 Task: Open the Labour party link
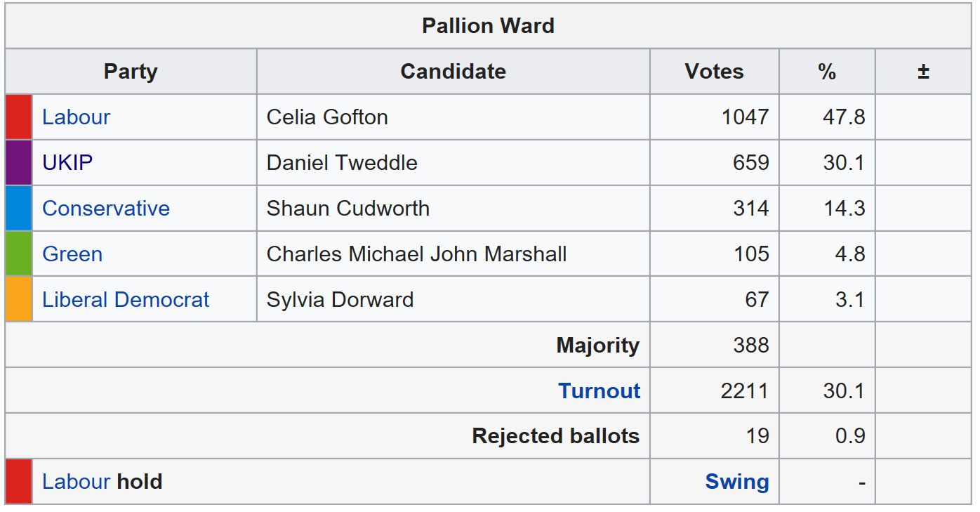click(x=76, y=117)
